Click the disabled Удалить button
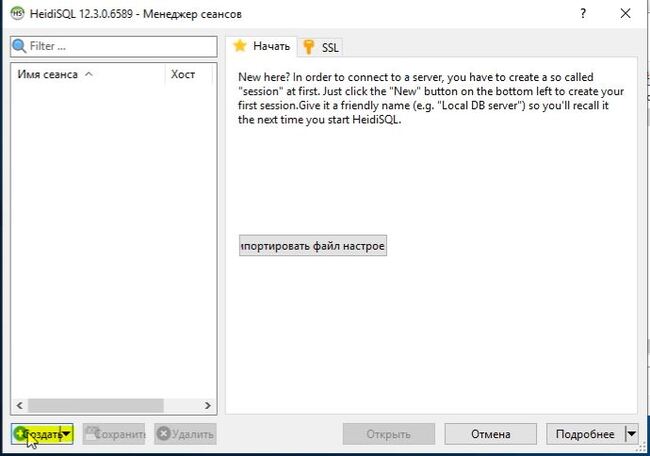The width and height of the screenshot is (650, 456). [x=185, y=434]
